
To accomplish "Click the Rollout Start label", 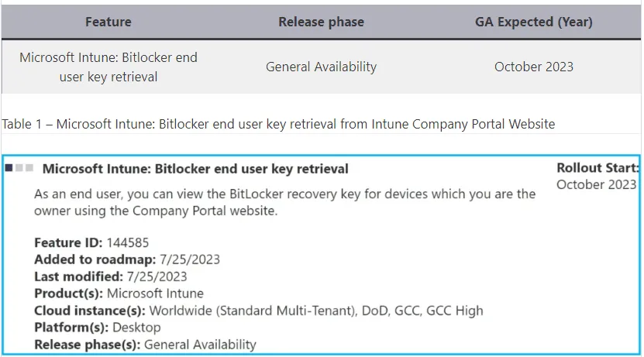I will (598, 168).
